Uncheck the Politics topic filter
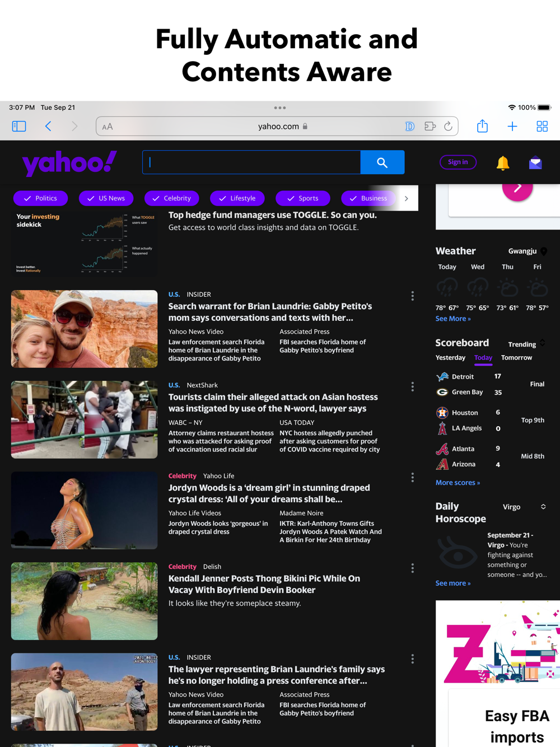Image resolution: width=560 pixels, height=747 pixels. pos(40,198)
